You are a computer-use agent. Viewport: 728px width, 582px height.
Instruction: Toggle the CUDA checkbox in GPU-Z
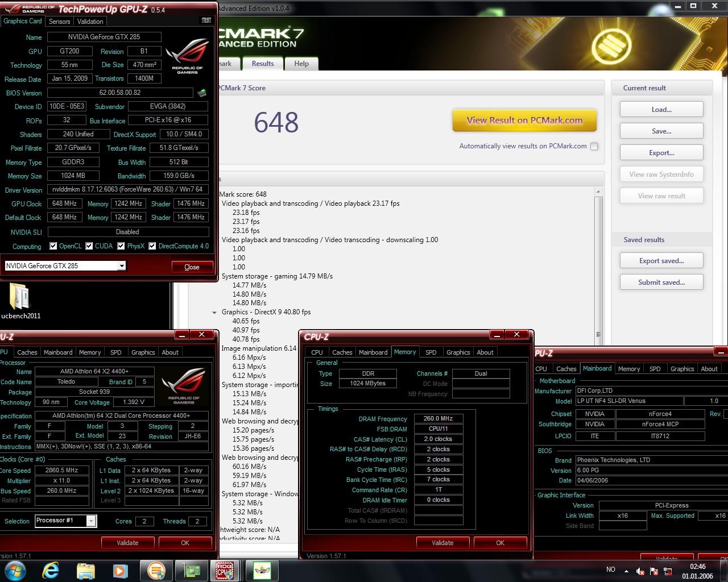89,246
